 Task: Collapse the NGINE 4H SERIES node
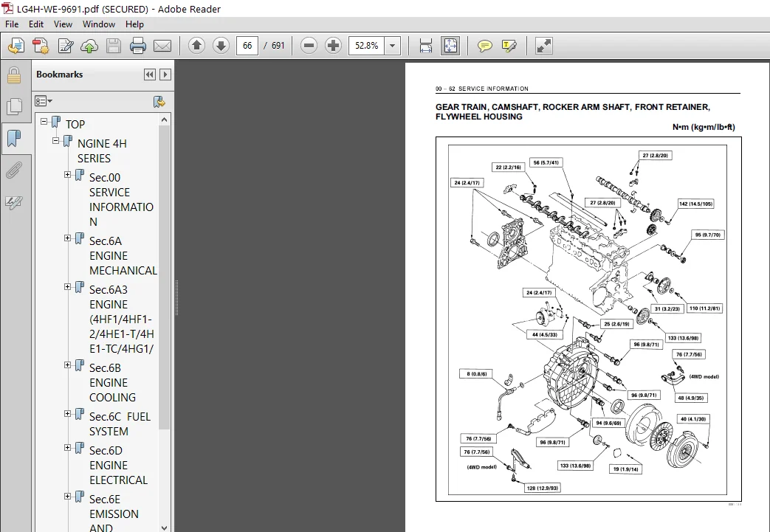click(x=55, y=140)
